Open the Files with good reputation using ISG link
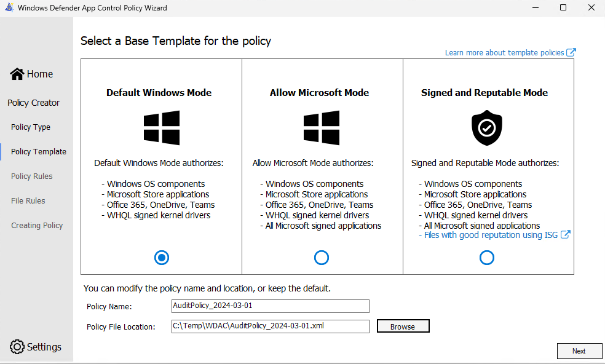605x364 pixels. click(x=491, y=235)
